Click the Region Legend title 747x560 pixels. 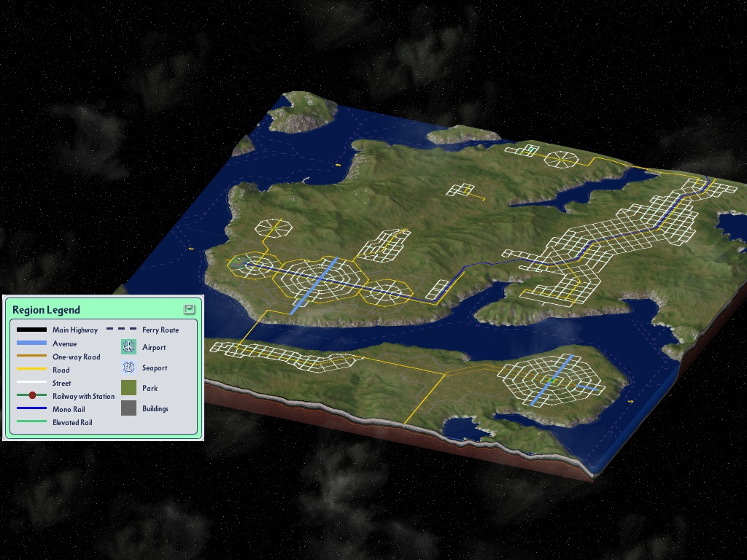click(46, 310)
